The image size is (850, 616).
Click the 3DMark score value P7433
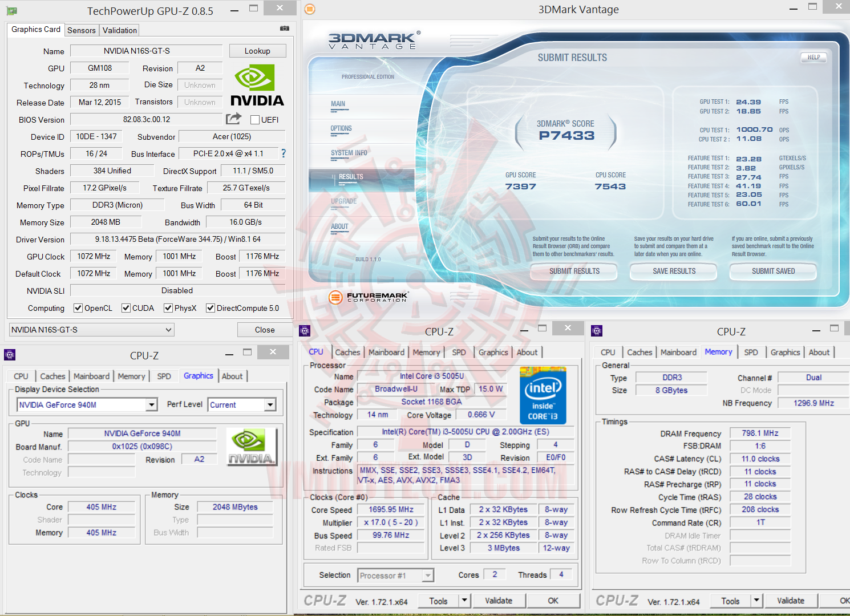(566, 136)
